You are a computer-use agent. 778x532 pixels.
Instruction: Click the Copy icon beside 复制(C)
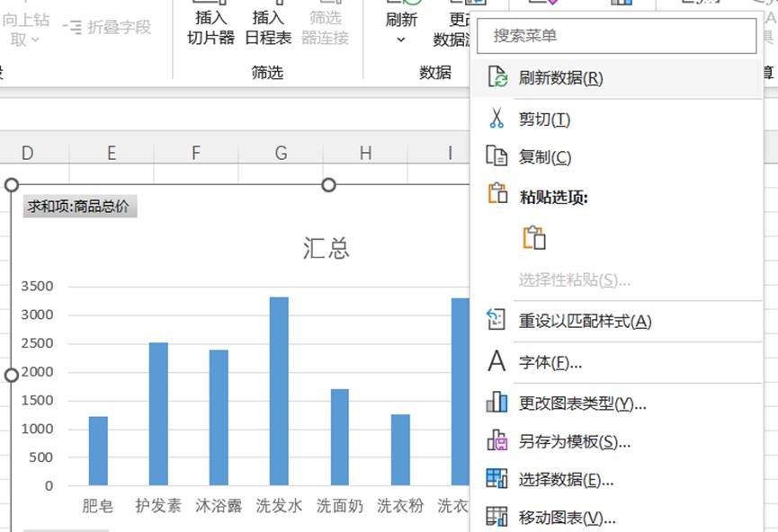click(x=496, y=155)
